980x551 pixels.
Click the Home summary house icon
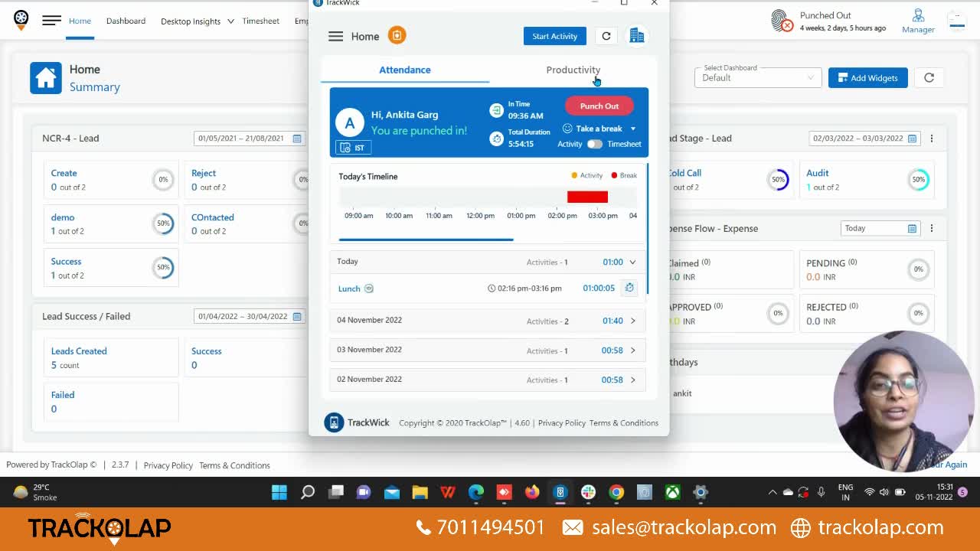coord(46,78)
